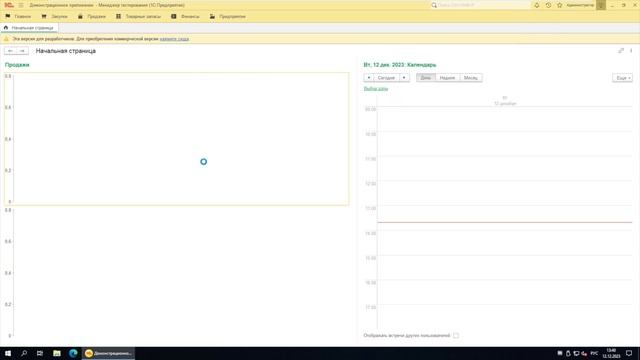
Task: Select the Неделя calendar view
Action: coord(447,78)
